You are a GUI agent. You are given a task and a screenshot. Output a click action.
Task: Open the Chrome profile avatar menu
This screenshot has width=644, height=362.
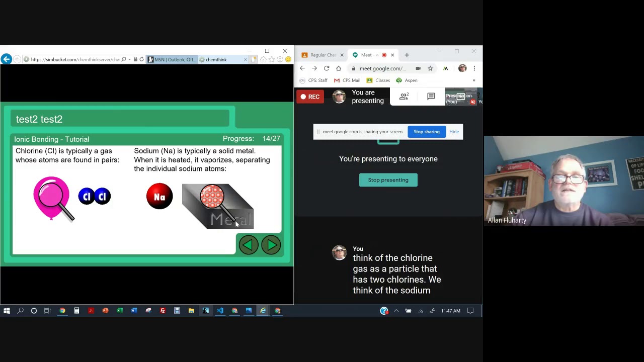(462, 68)
